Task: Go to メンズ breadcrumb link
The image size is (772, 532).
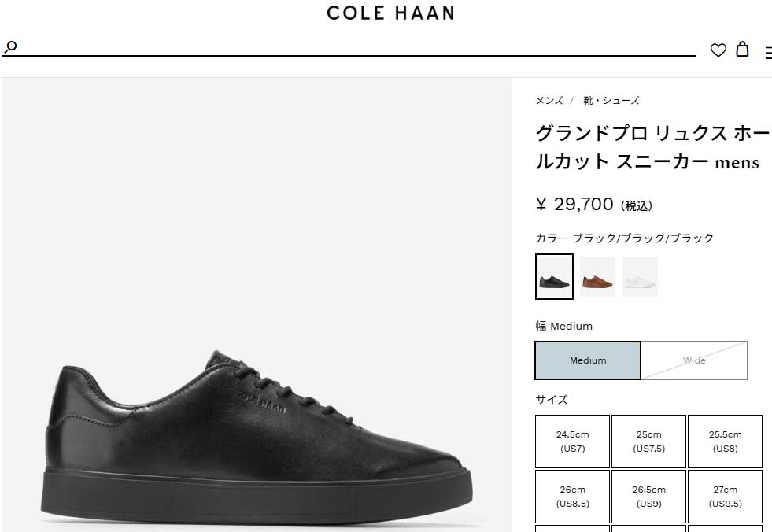Action: (x=549, y=101)
